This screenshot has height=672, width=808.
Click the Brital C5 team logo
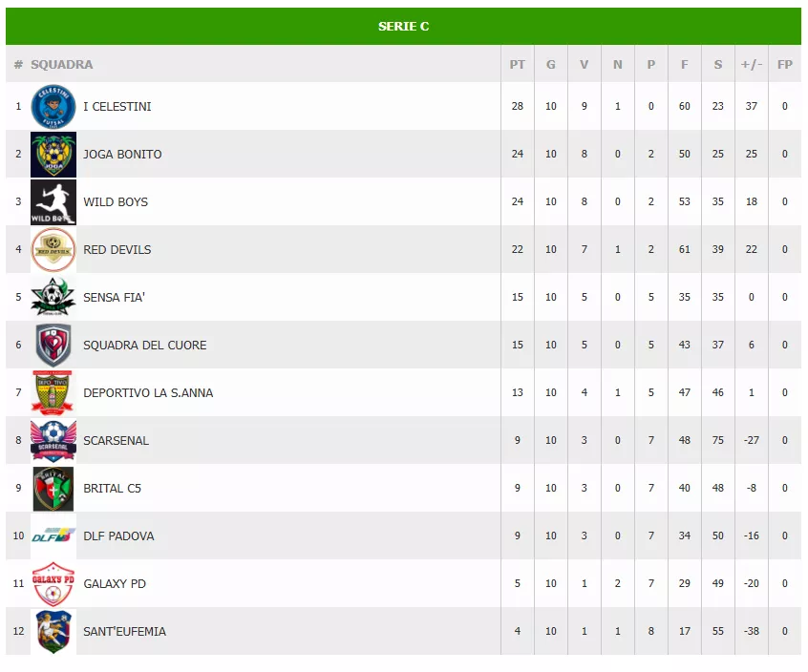[x=53, y=488]
